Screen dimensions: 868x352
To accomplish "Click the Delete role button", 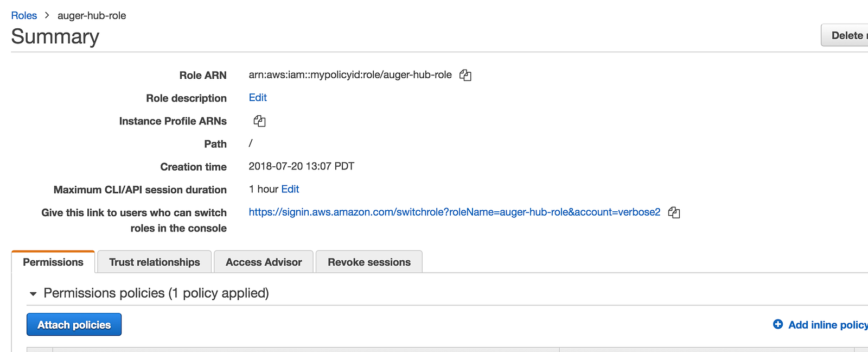I will [846, 35].
